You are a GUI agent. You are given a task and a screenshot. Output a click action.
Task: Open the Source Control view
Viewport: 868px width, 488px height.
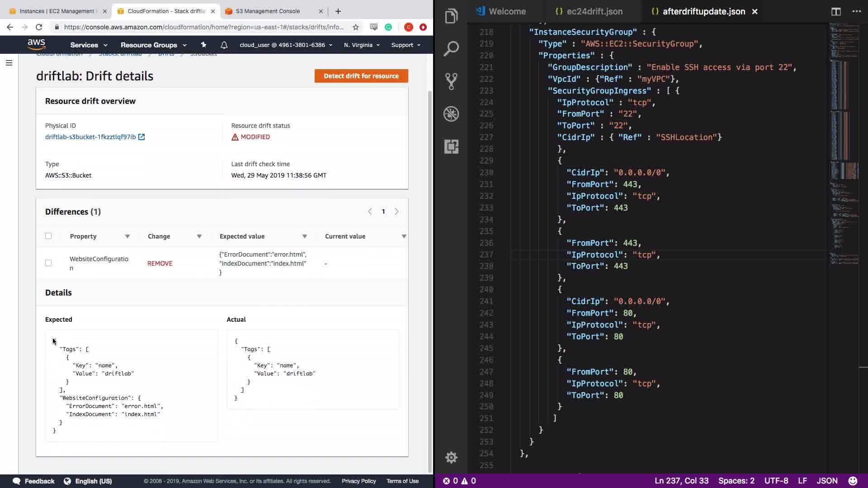(x=451, y=81)
